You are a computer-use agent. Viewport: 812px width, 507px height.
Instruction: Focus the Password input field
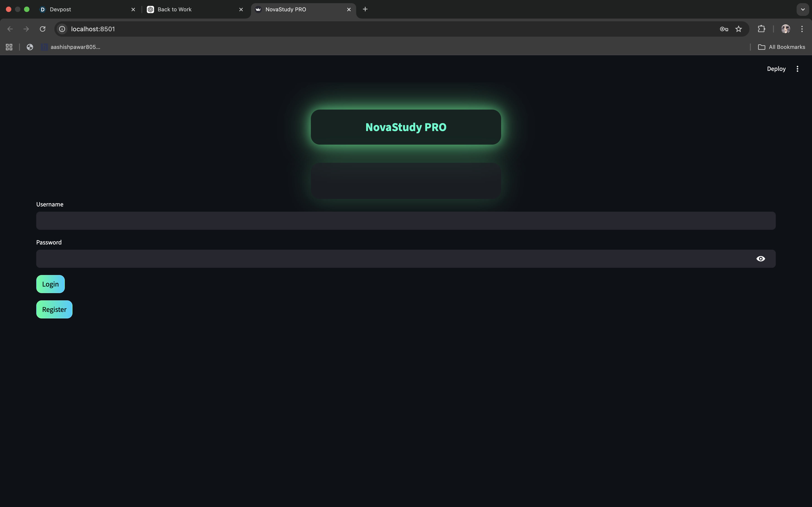[x=393, y=258]
